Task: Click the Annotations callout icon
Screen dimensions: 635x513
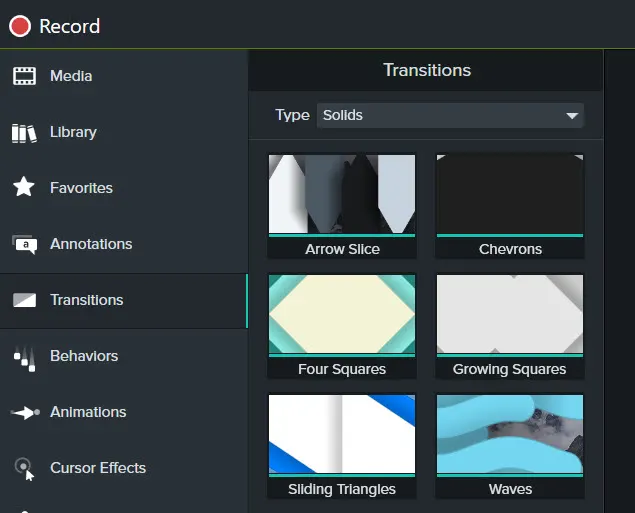Action: pyautogui.click(x=24, y=245)
